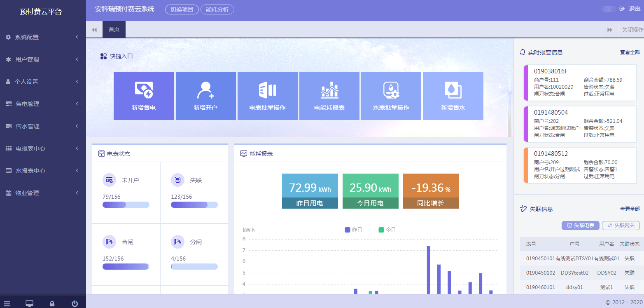Screen dimensions: 644x308
Task: Open alarm card 019038016F
Action: pyautogui.click(x=580, y=83)
